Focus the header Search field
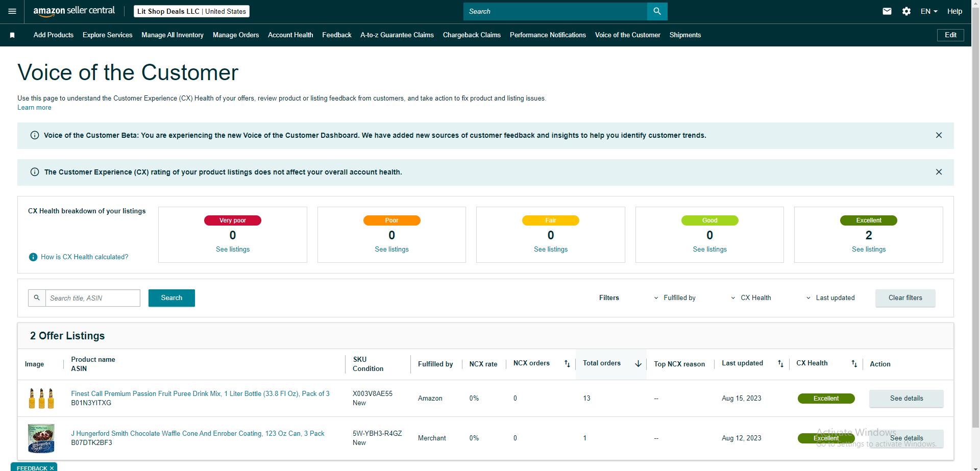Viewport: 980px width, 471px height. (555, 11)
